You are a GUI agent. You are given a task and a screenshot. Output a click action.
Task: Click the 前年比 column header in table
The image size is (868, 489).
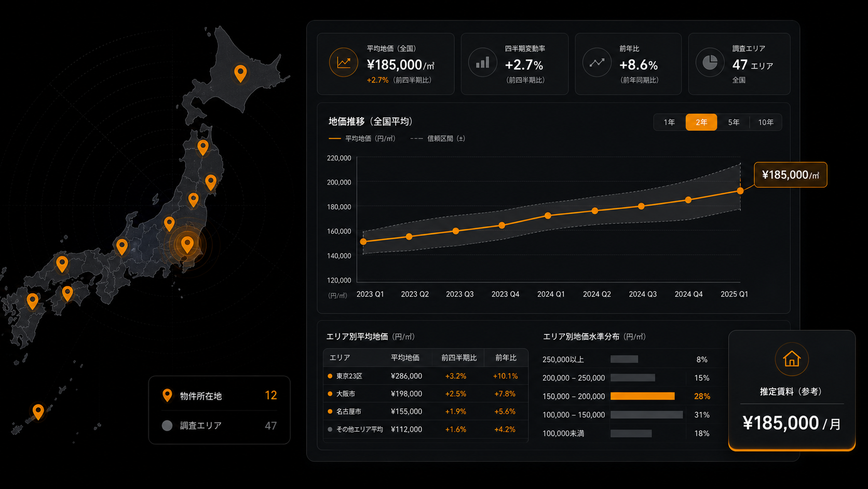pyautogui.click(x=506, y=358)
